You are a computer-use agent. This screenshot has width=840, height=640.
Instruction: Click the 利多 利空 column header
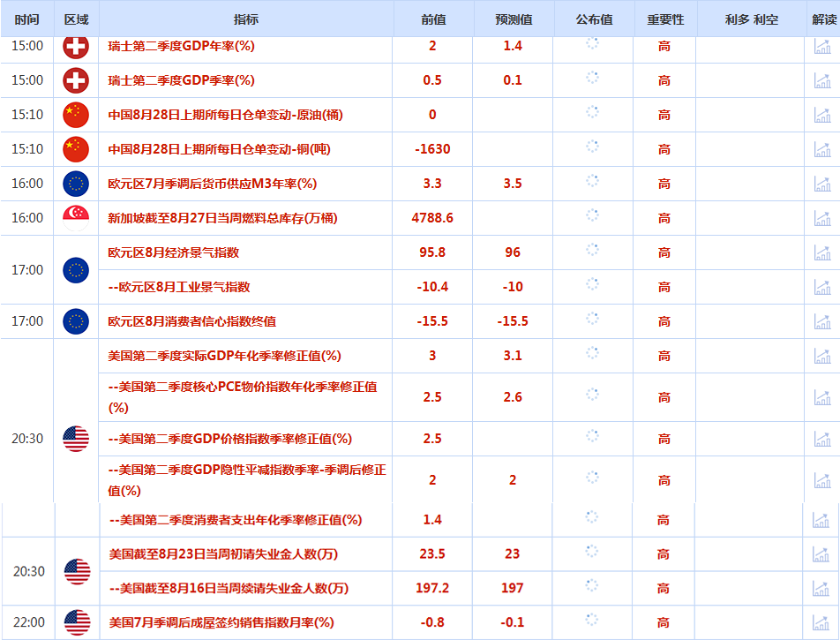click(751, 19)
